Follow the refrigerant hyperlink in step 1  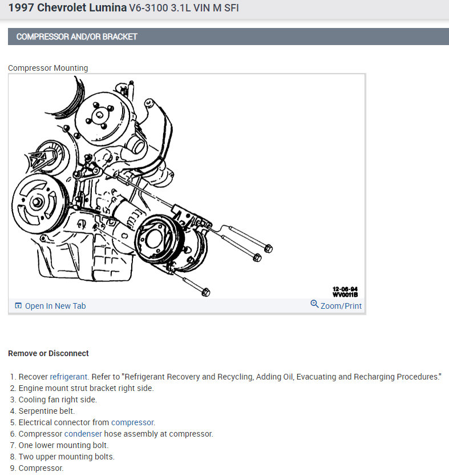coord(69,377)
